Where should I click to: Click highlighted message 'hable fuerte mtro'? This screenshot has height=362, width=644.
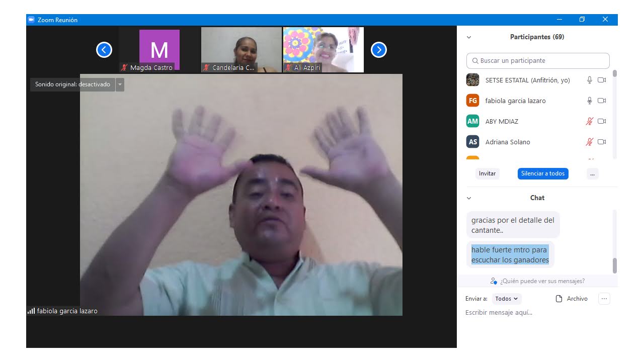click(510, 255)
